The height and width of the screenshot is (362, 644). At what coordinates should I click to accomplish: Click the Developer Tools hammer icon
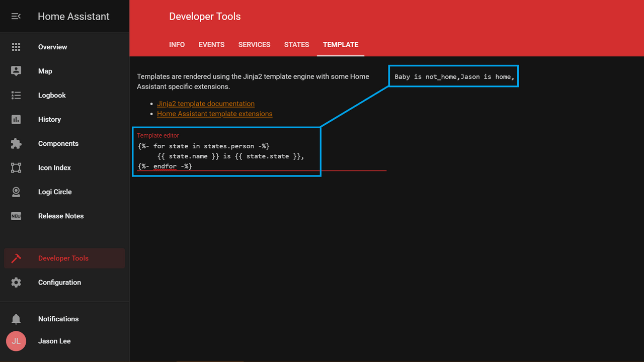(x=16, y=258)
